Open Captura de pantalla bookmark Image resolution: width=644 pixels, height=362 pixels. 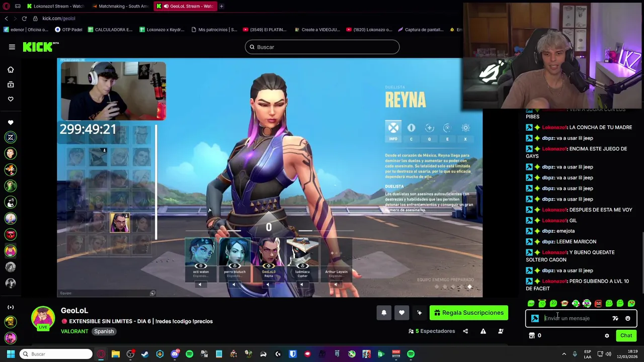tap(421, 30)
